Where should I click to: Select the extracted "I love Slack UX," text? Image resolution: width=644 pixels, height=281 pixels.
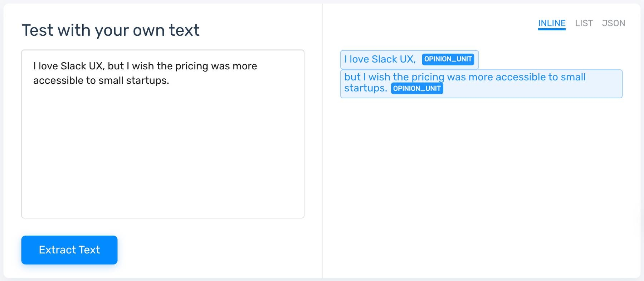pyautogui.click(x=380, y=59)
